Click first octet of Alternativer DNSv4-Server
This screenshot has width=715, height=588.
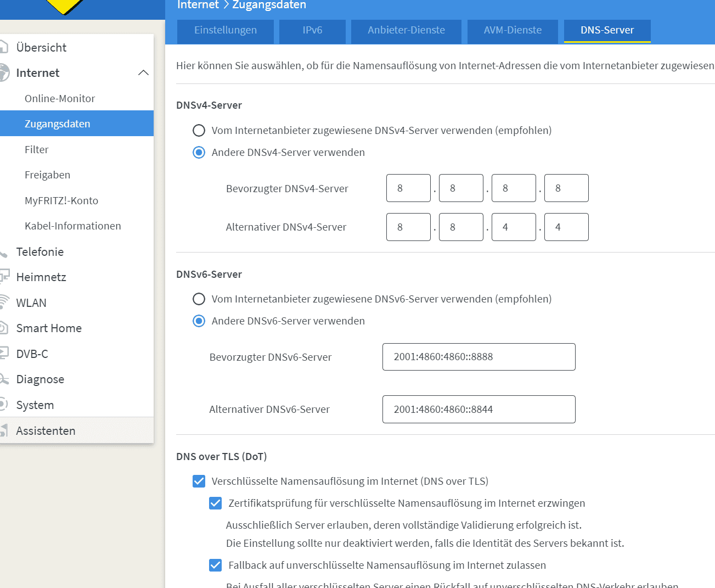[408, 227]
